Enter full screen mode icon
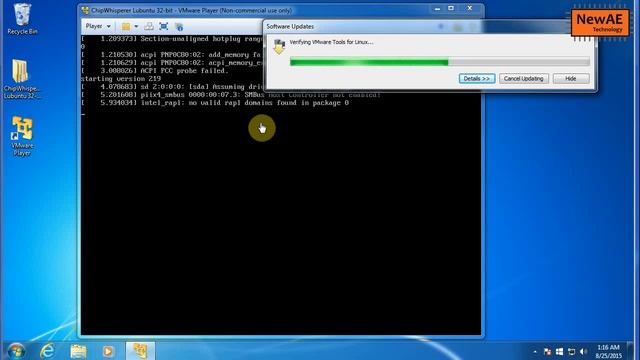Image resolution: width=640 pixels, height=360 pixels. click(164, 27)
